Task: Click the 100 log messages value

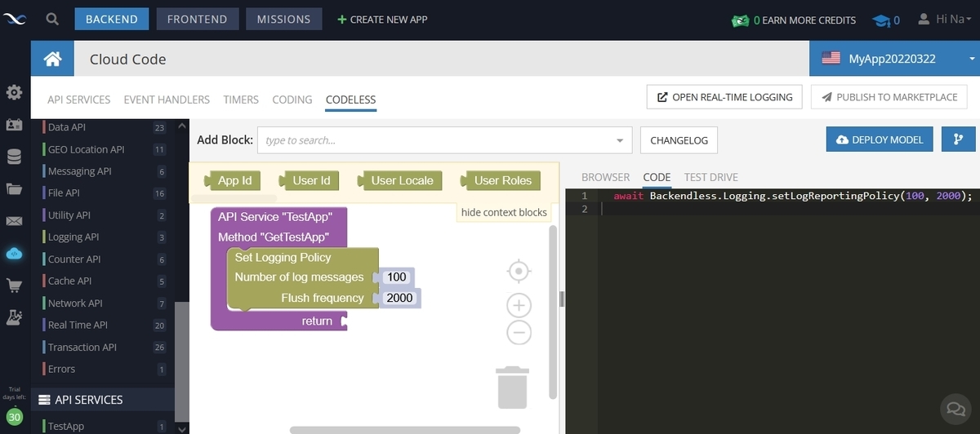Action: (x=397, y=277)
